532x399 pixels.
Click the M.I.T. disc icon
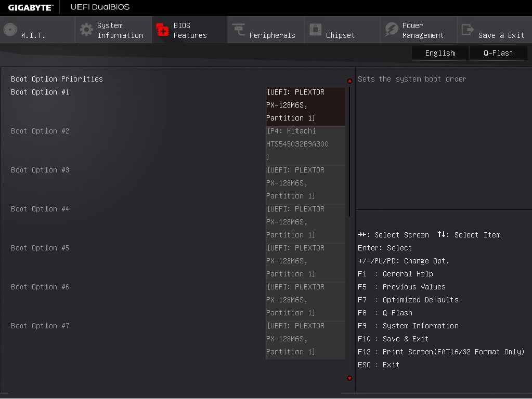click(x=10, y=30)
